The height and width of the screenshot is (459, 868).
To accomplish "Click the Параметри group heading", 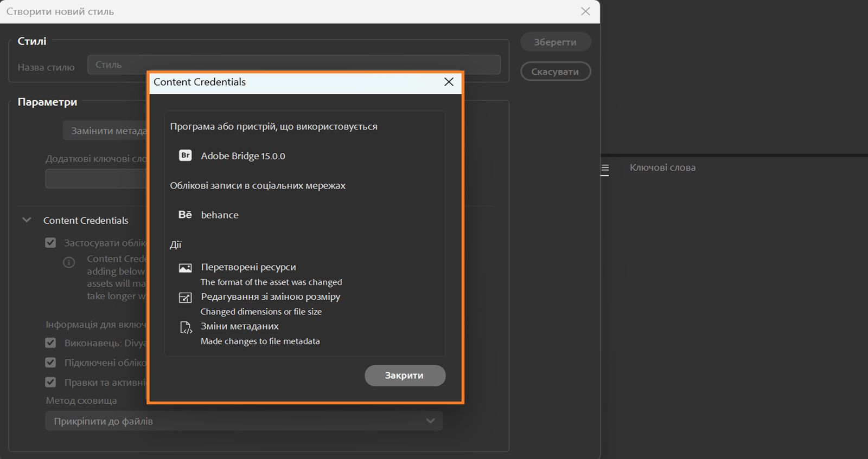I will click(47, 102).
